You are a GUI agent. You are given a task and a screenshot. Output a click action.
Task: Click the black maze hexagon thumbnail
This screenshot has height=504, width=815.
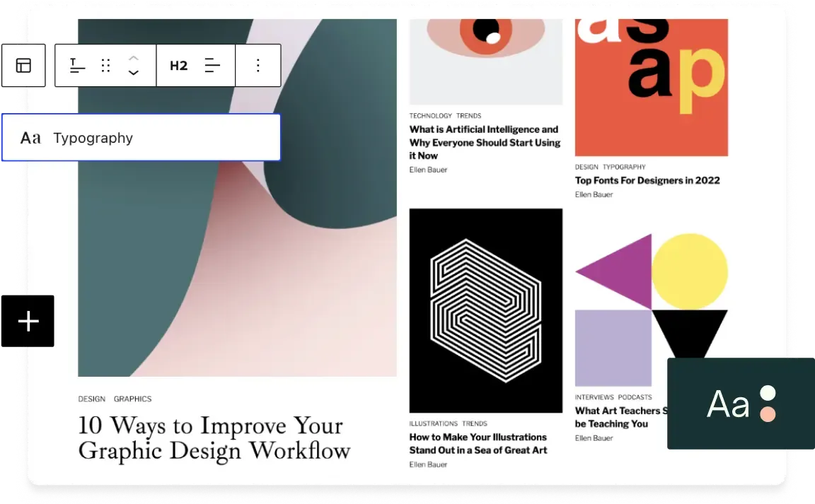click(485, 310)
